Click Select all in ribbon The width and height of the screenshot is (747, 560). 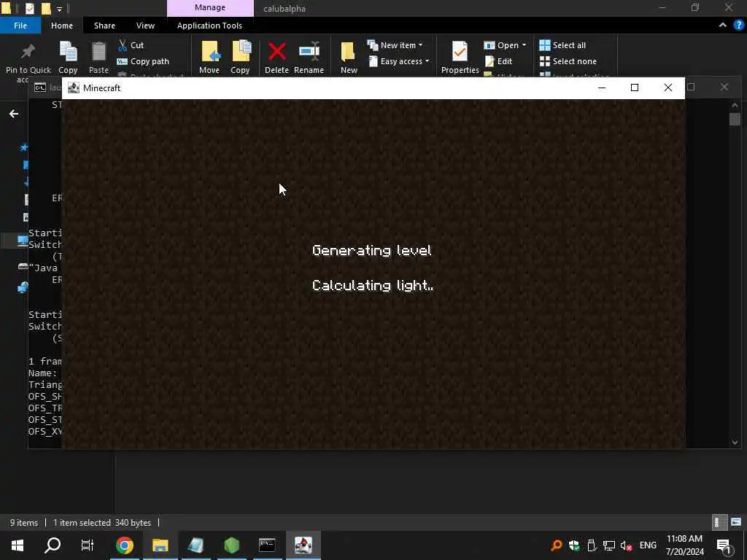562,45
